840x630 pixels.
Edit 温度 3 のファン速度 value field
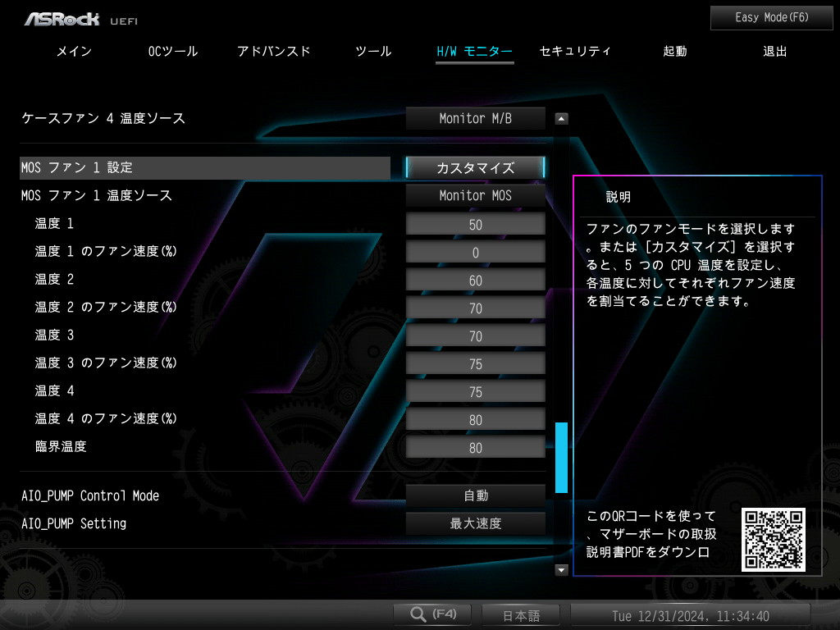(475, 363)
